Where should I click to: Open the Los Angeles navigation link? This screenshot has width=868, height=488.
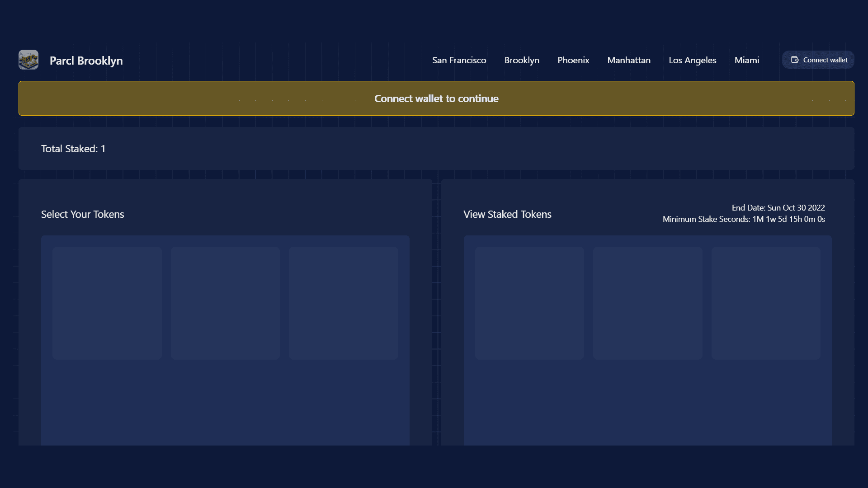point(692,60)
